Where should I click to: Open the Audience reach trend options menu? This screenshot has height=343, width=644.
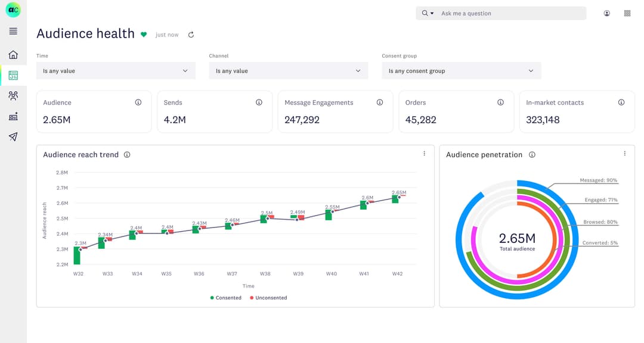point(425,153)
